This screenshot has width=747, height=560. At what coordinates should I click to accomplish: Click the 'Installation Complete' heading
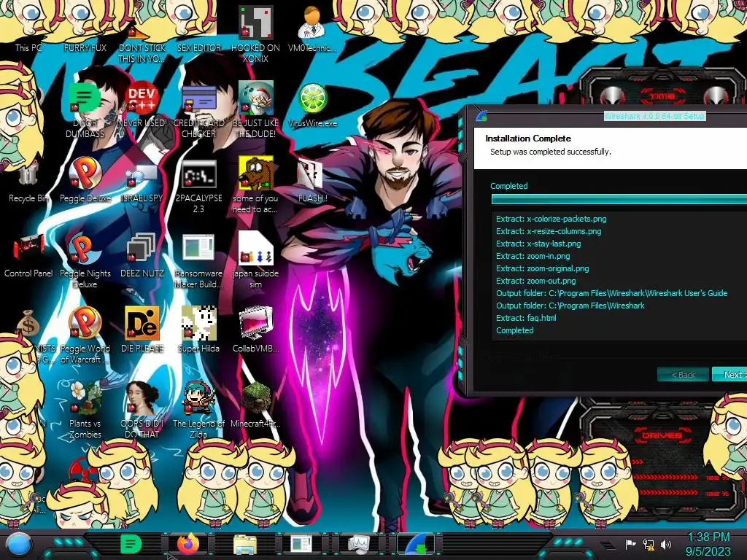(x=528, y=139)
